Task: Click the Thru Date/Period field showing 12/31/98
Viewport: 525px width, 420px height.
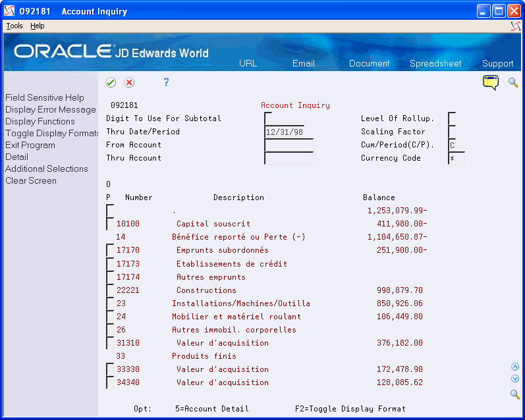Action: pos(285,132)
